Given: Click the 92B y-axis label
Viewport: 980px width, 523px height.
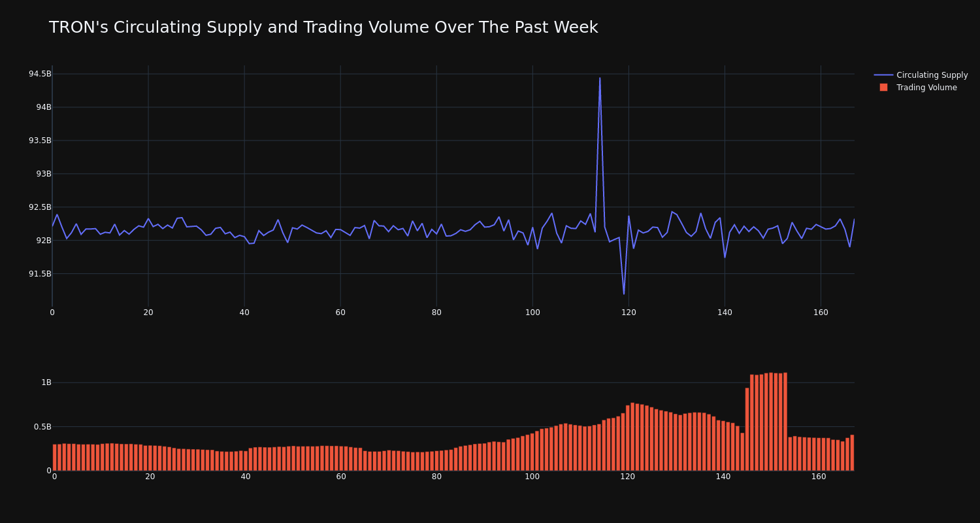Looking at the screenshot, I should coord(44,241).
